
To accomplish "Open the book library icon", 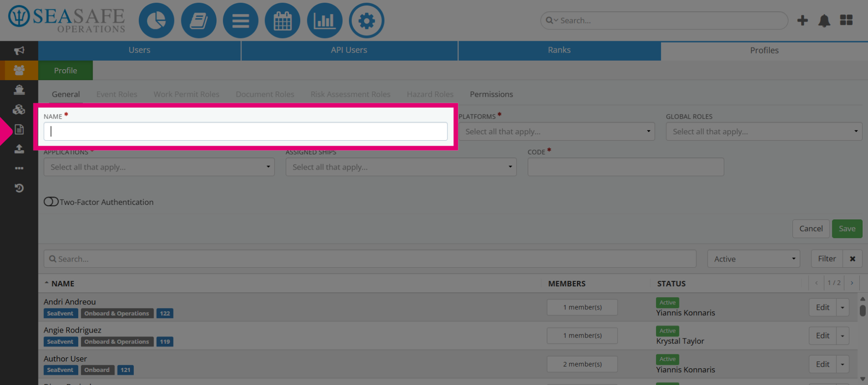I will tap(198, 21).
